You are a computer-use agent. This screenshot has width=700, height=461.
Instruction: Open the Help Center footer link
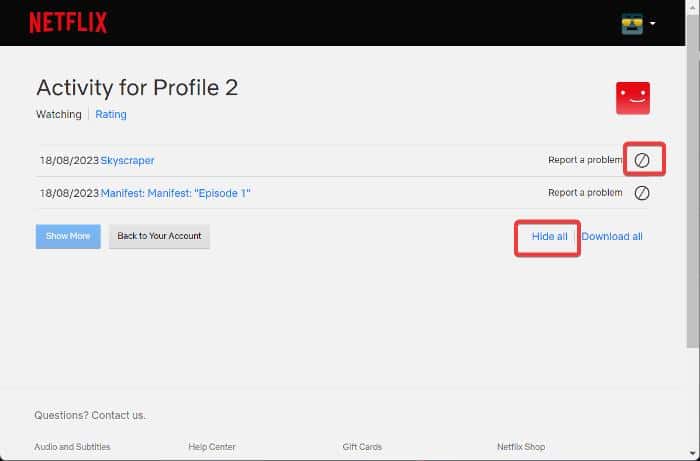tap(212, 447)
